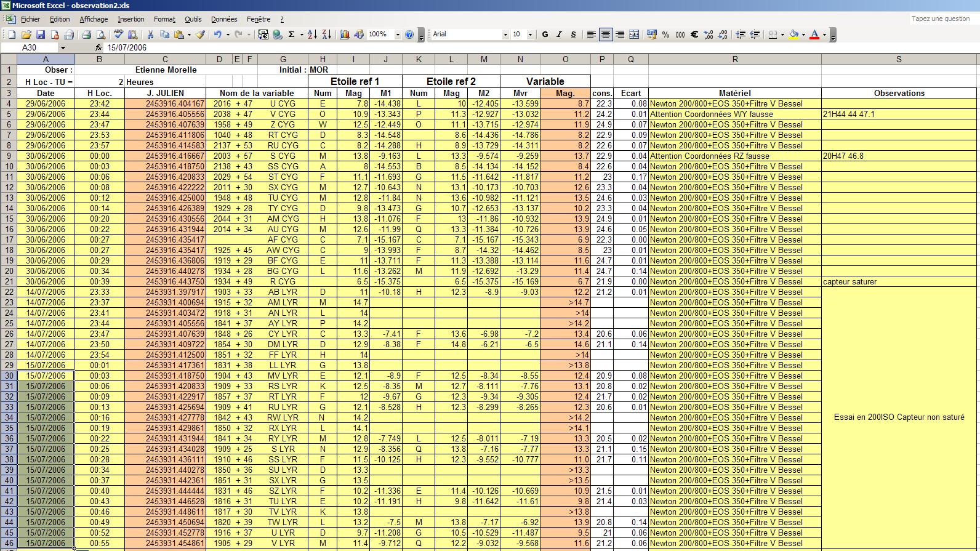Viewport: 980px width, 551px height.
Task: Open the Arial font name dropdown
Action: (x=505, y=34)
